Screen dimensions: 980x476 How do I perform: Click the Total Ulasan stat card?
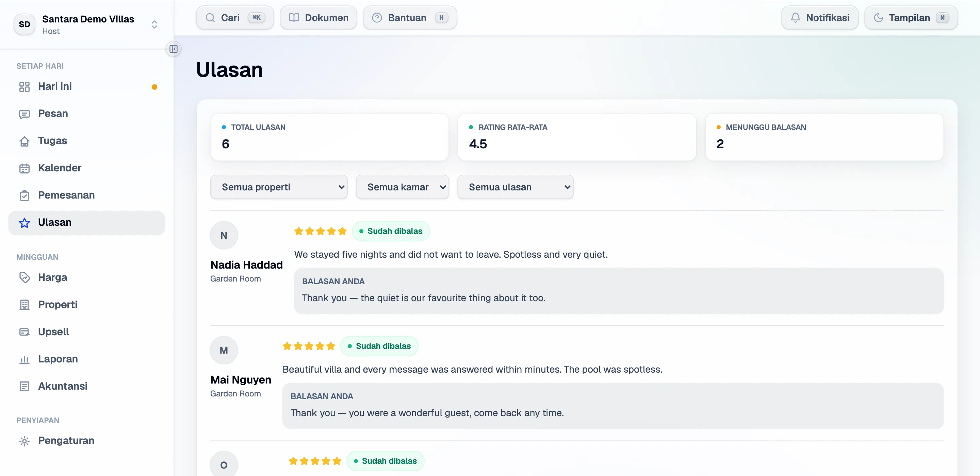(329, 137)
